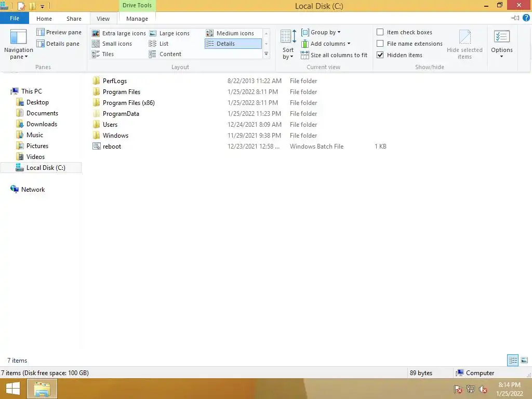Open the Windows Start button

click(13, 389)
